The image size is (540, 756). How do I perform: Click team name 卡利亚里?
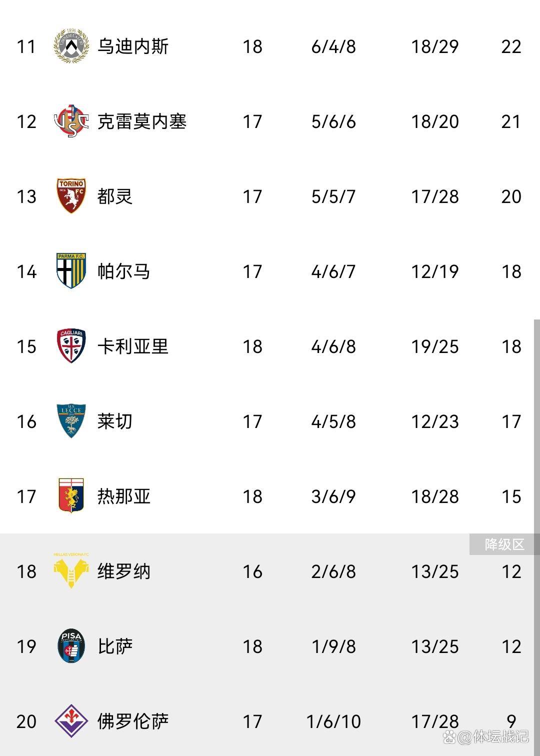click(x=132, y=346)
